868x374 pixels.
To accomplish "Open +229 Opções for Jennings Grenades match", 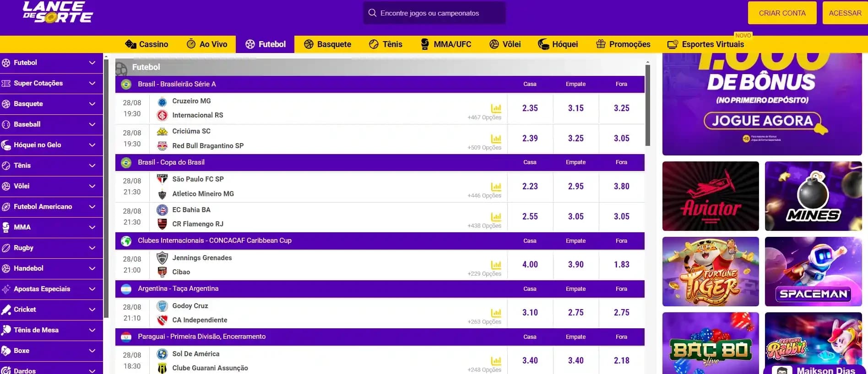I will pyautogui.click(x=484, y=274).
